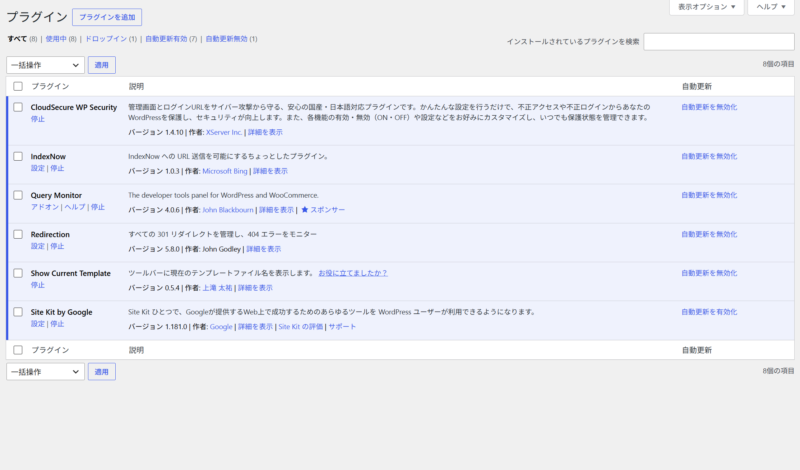This screenshot has width=800, height=470.
Task: Click the Query Monitor plugin name
Action: [56, 195]
